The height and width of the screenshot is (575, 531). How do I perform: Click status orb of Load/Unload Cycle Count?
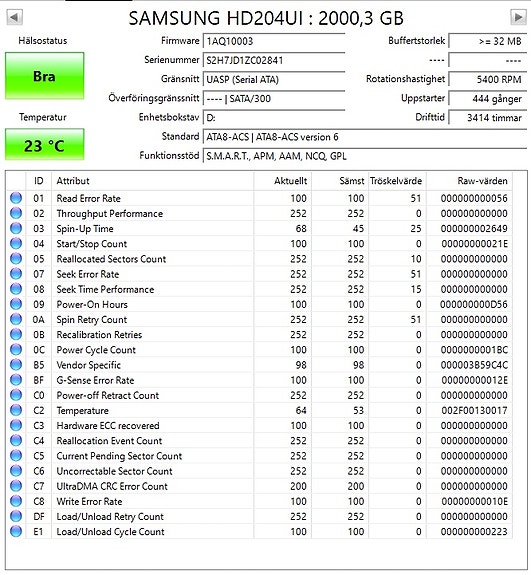click(x=16, y=531)
